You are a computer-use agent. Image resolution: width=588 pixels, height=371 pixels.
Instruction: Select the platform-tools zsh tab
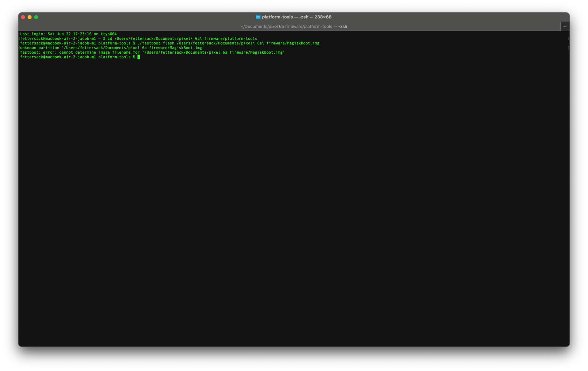click(x=293, y=26)
